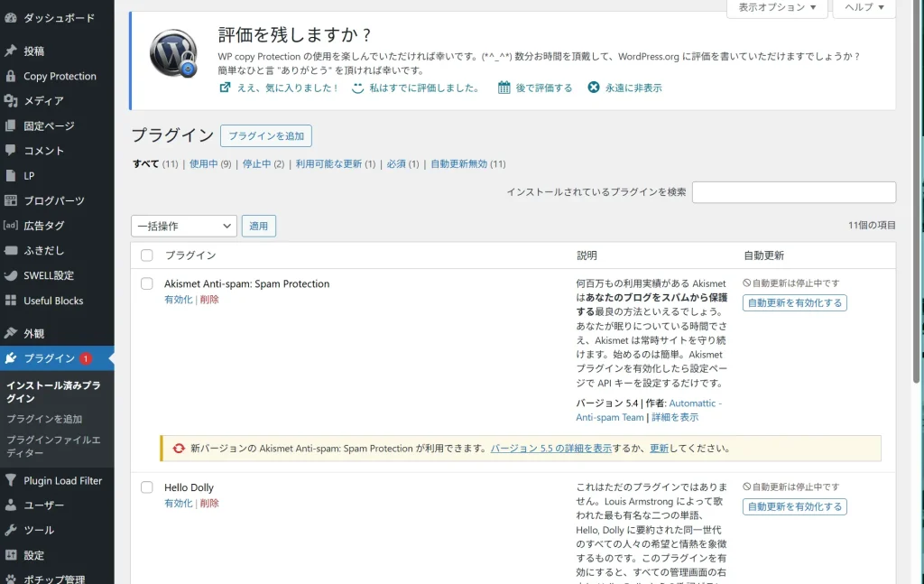Image resolution: width=924 pixels, height=584 pixels.
Task: Click the pages icon beside 固定ページ
Action: point(11,125)
